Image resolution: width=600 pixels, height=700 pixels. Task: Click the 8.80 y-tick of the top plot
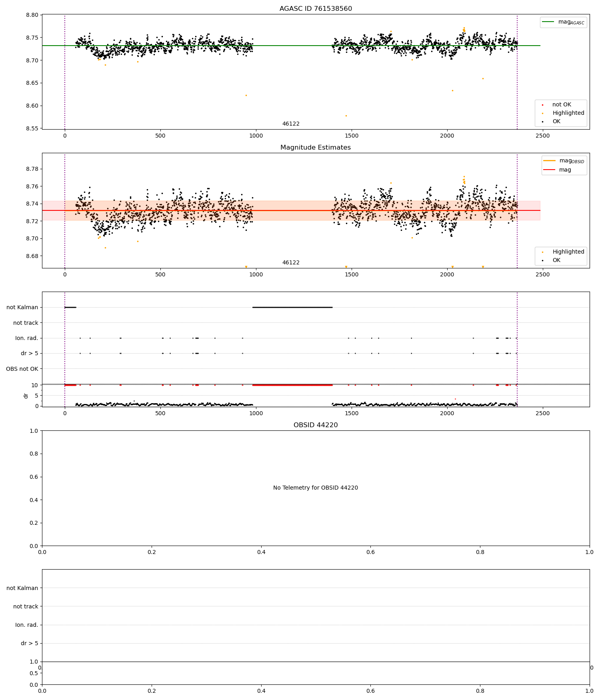point(32,15)
